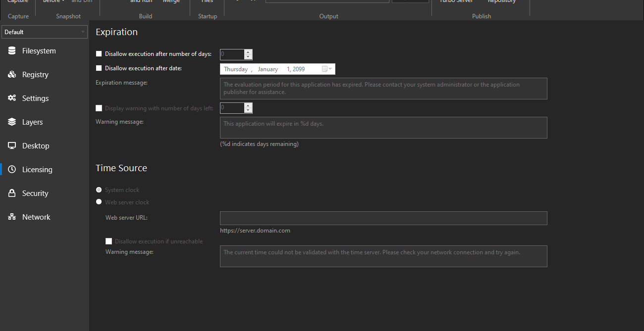The width and height of the screenshot is (644, 331).
Task: Enable 'Disallow execution after number of days'
Action: [x=99, y=53]
